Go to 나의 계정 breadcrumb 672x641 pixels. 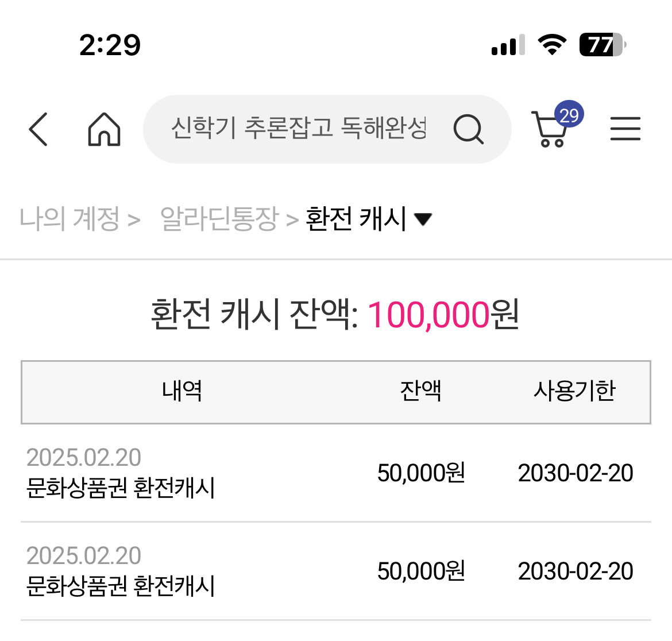[x=70, y=219]
